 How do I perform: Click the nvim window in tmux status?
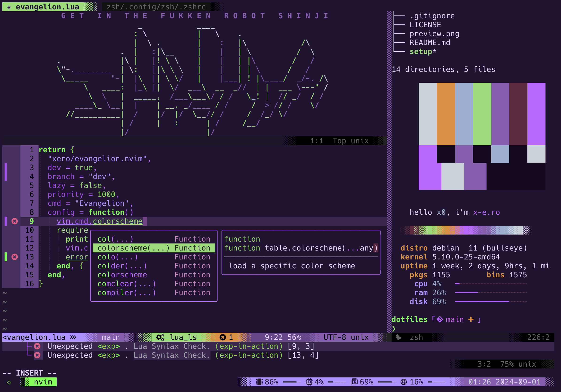[x=43, y=382]
